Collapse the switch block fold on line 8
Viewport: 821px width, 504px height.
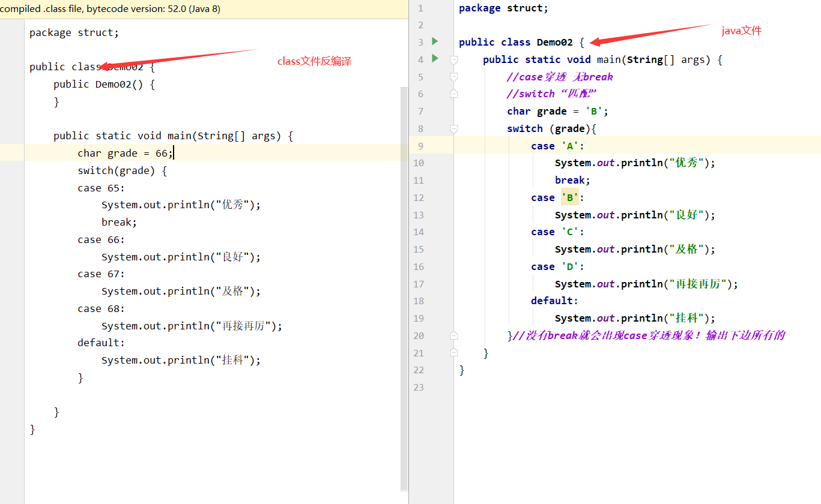click(454, 128)
